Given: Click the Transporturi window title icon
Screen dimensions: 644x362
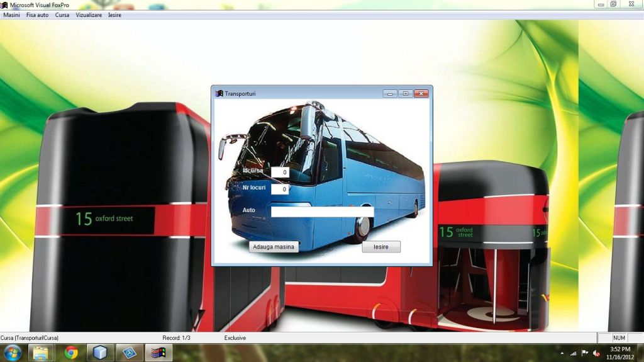Looking at the screenshot, I should pos(219,94).
